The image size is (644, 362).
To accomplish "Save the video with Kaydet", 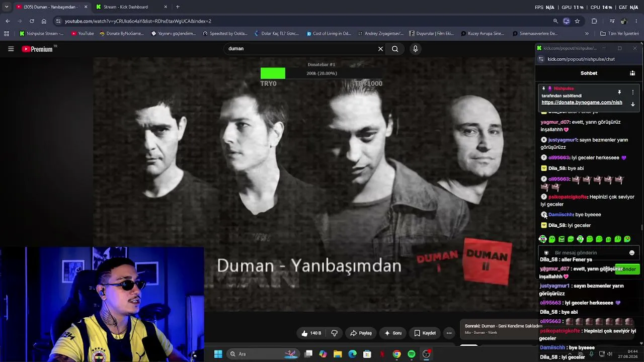I will pos(425,333).
